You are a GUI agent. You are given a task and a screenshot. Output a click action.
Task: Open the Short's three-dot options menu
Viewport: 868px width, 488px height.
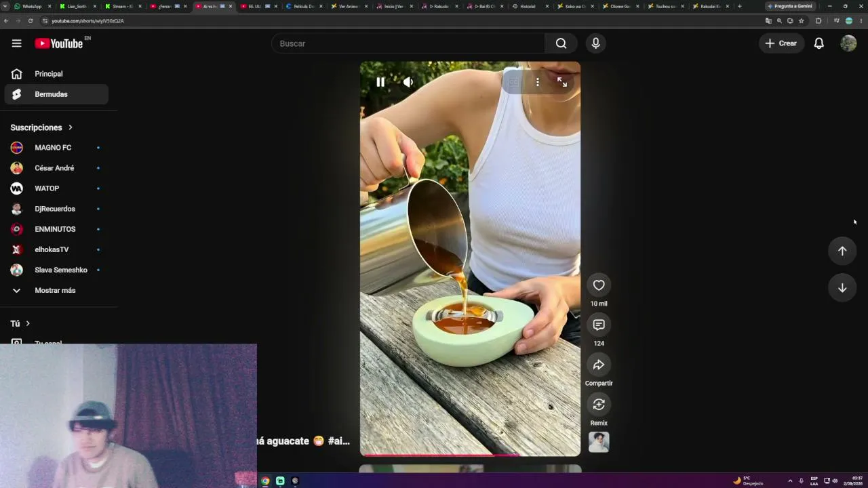pyautogui.click(x=537, y=82)
